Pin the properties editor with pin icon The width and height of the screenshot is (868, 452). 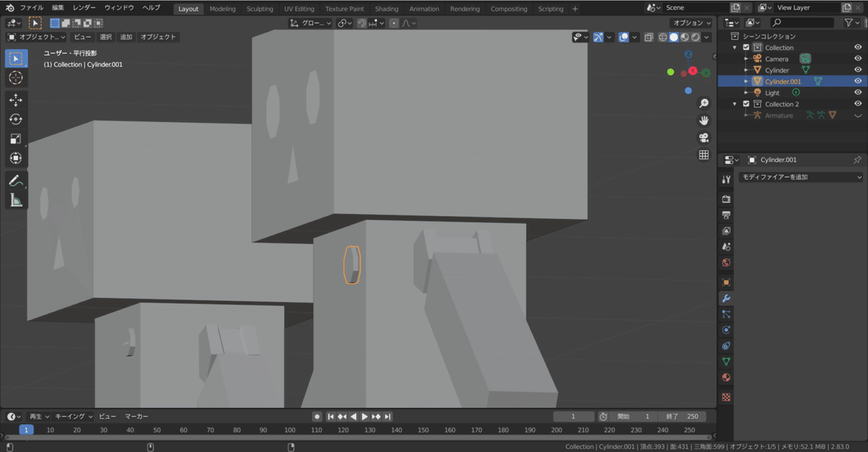click(857, 160)
